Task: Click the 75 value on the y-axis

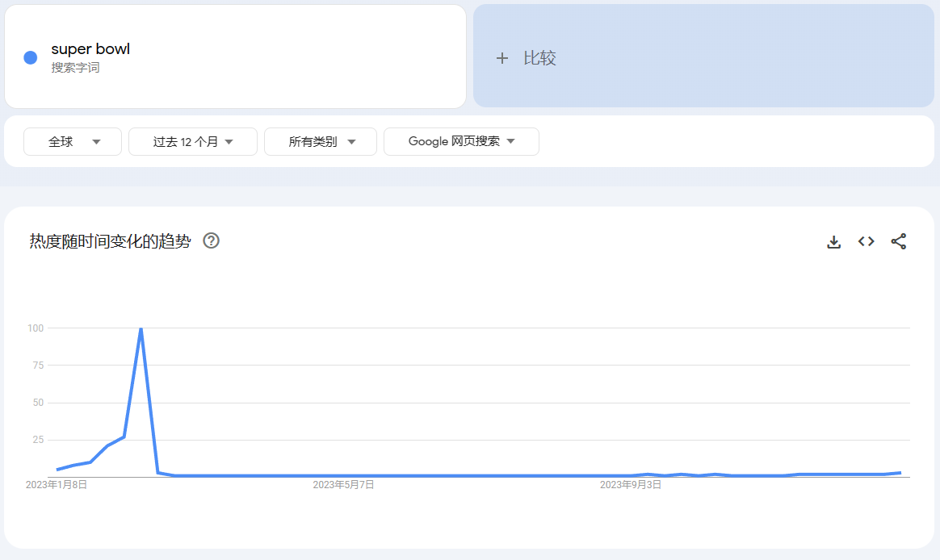Action: (x=39, y=366)
